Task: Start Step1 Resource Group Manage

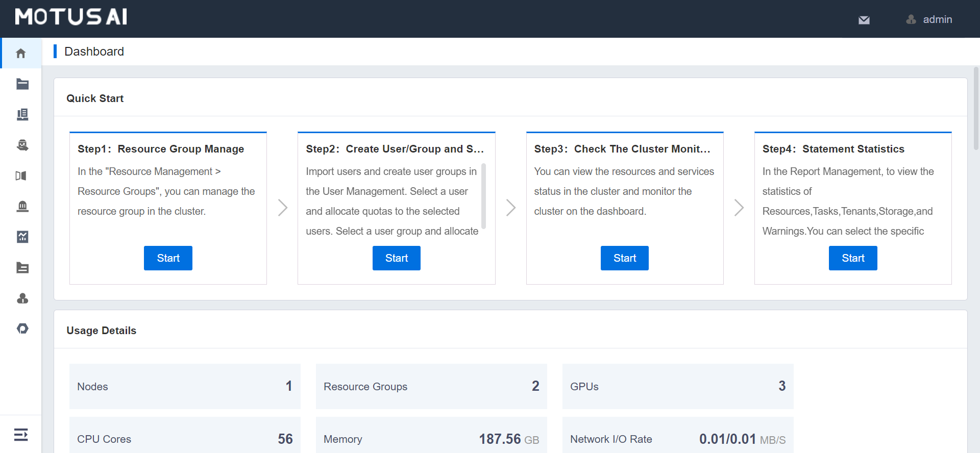Action: click(x=168, y=258)
